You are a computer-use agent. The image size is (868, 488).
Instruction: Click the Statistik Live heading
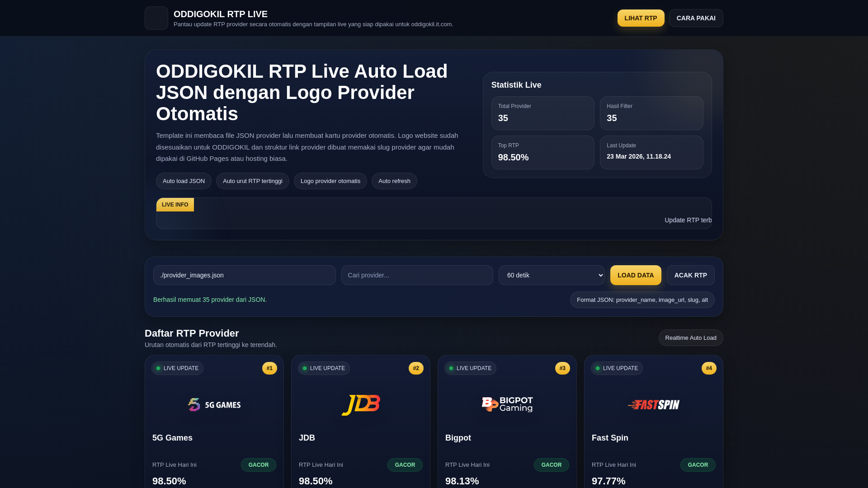516,85
